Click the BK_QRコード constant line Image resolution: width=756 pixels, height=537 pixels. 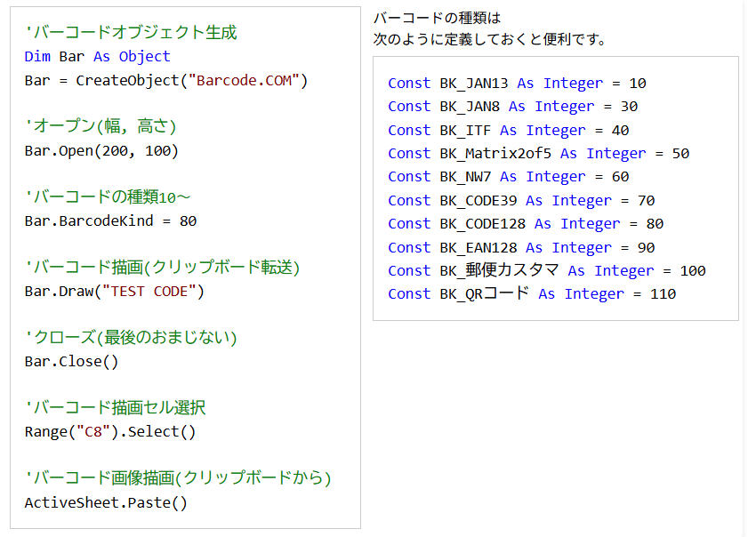point(532,294)
